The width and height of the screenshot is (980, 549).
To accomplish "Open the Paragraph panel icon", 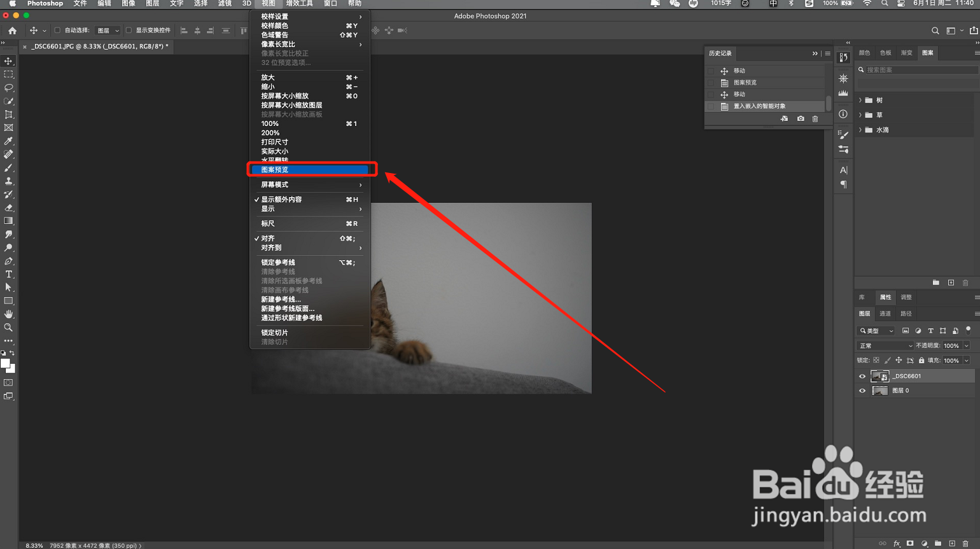I will coord(843,184).
